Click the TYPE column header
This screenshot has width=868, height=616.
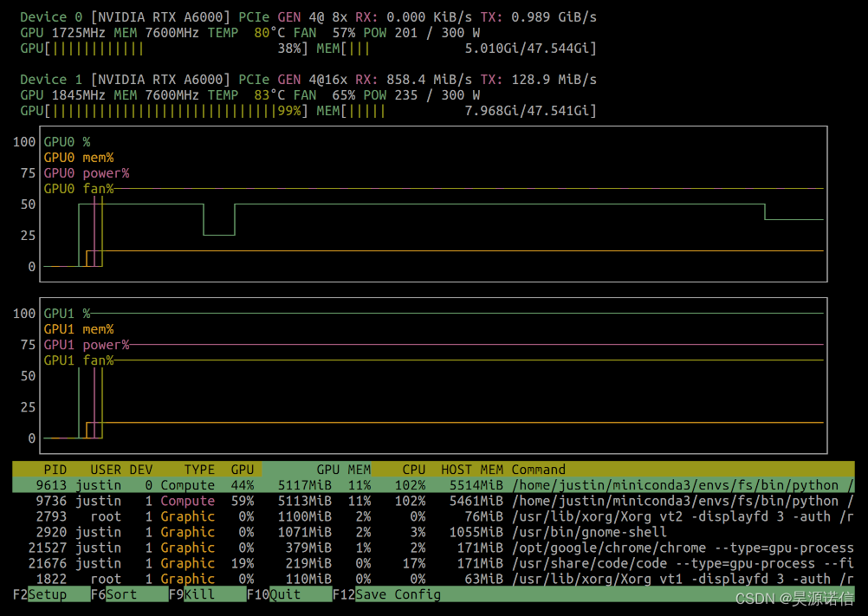pyautogui.click(x=199, y=470)
